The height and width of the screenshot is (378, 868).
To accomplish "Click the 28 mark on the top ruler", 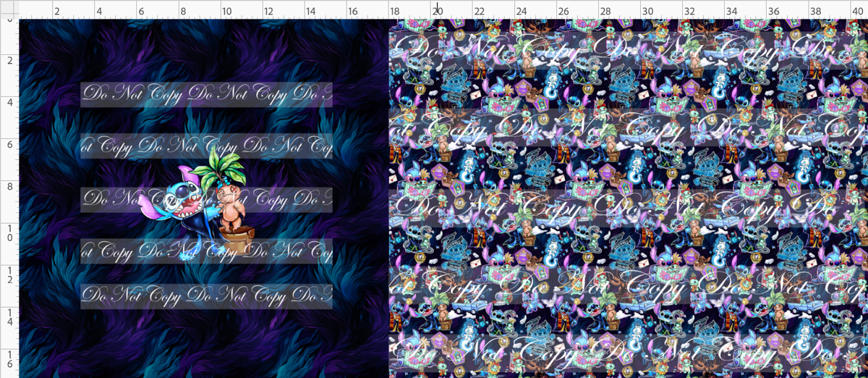I will 606,12.
